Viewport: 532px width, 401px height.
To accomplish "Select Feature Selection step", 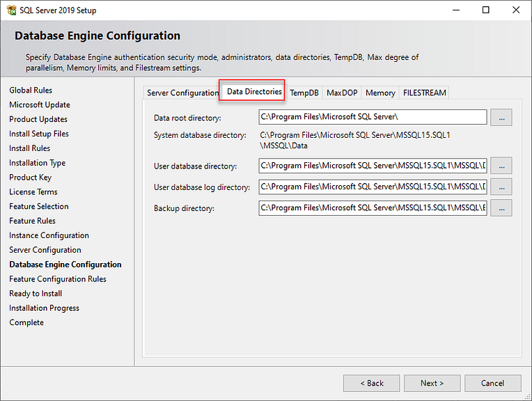I will click(39, 206).
